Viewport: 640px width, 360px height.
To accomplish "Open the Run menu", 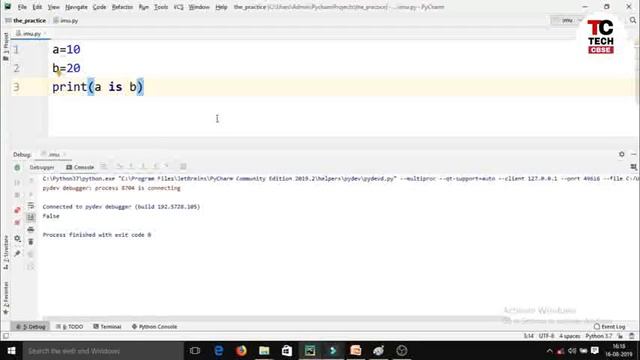I will coord(144,7).
